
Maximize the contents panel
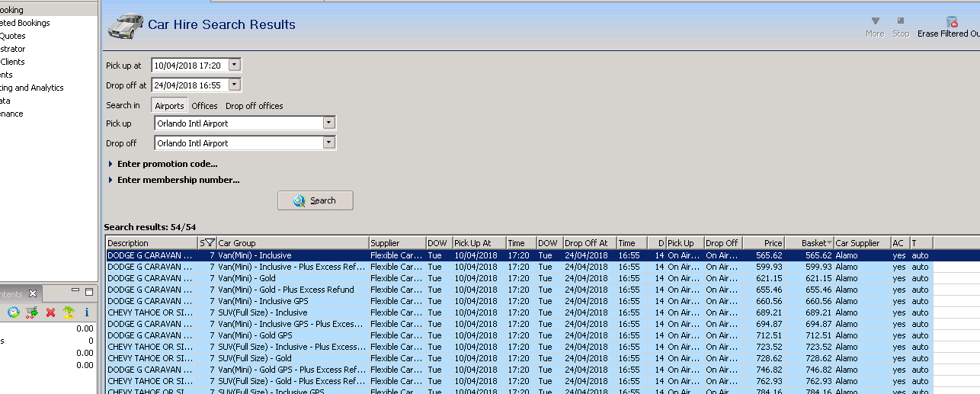click(x=89, y=292)
